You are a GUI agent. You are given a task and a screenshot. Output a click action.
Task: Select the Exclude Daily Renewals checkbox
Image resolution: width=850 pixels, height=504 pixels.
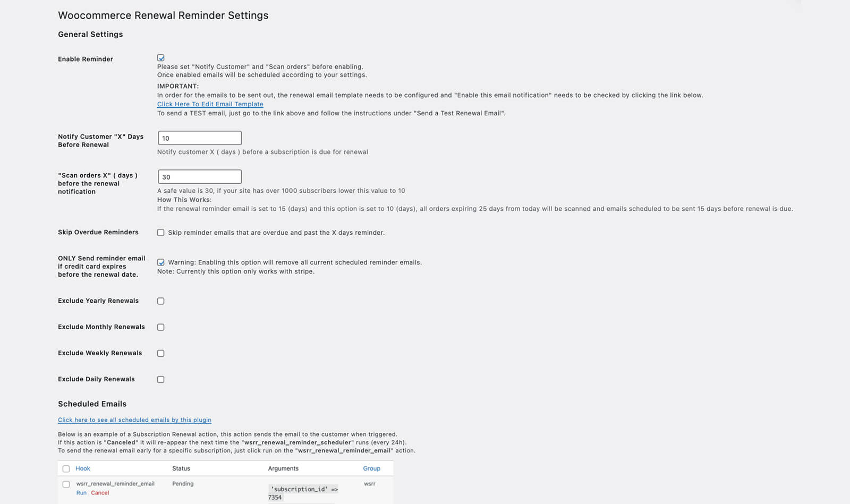click(x=161, y=379)
